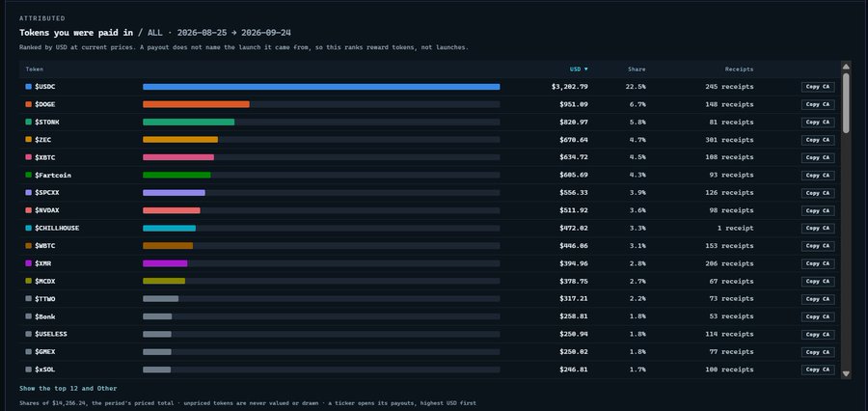Copy CA for the $DOGE row
The height and width of the screenshot is (411, 868).
click(818, 105)
